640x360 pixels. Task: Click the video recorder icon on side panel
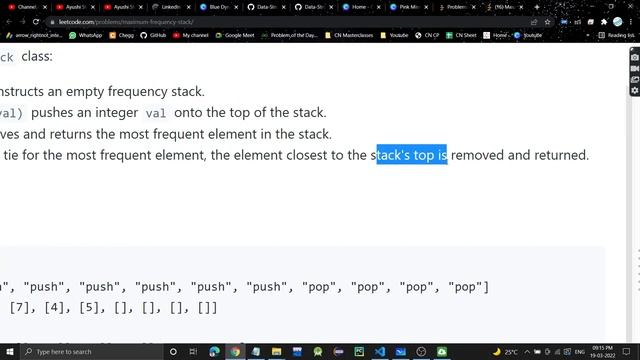point(635,69)
